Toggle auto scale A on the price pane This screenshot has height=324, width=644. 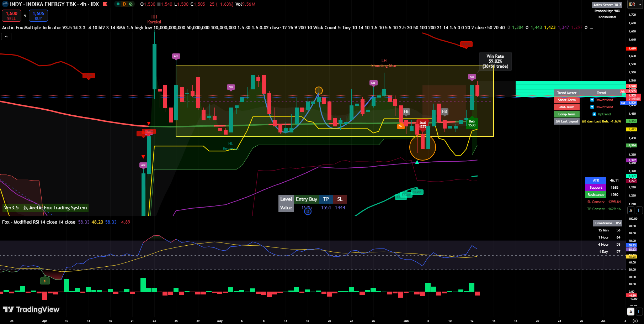coord(631,210)
